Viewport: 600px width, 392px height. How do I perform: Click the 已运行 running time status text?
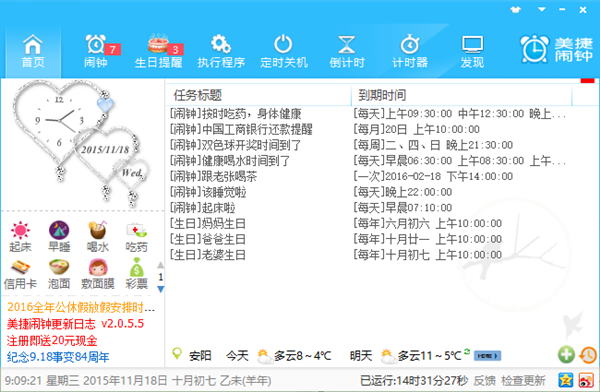414,381
